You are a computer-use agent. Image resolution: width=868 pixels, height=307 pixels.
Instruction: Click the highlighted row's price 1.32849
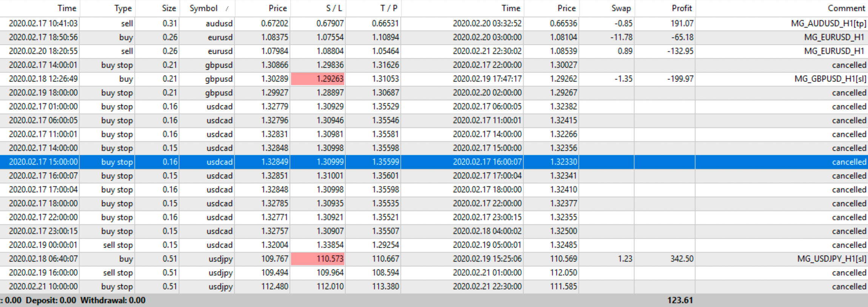tap(274, 162)
